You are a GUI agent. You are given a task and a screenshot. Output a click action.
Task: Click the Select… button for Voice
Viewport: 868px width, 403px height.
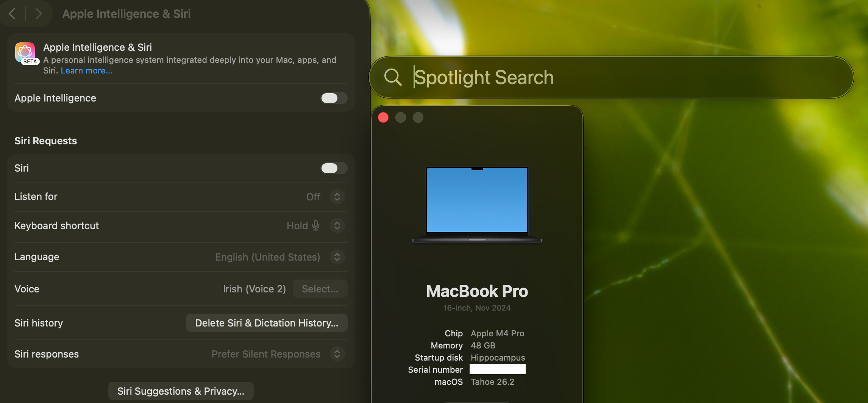320,289
